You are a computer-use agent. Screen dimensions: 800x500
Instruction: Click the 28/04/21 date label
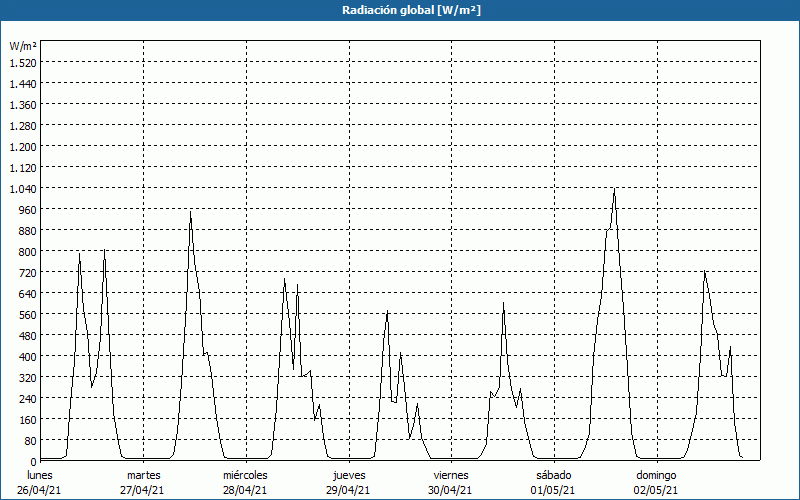[x=245, y=490]
